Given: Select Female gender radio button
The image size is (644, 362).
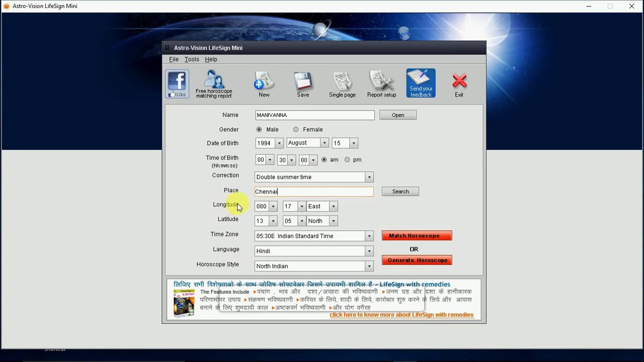Looking at the screenshot, I should [x=296, y=130].
